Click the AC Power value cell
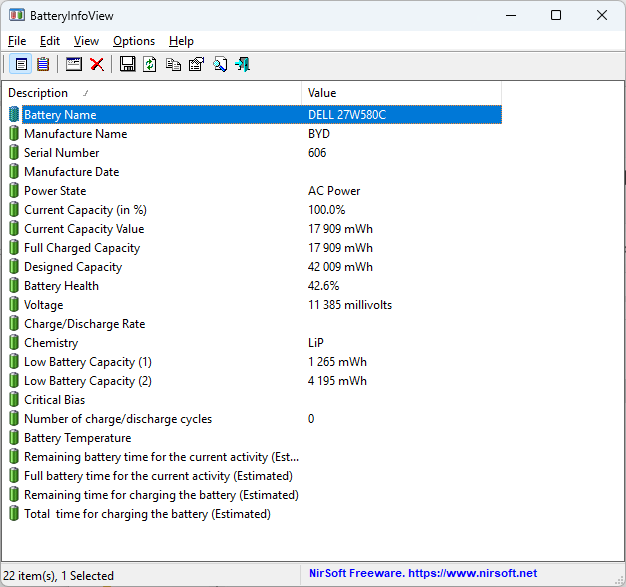Screen dimensions: 626x587 coord(334,191)
